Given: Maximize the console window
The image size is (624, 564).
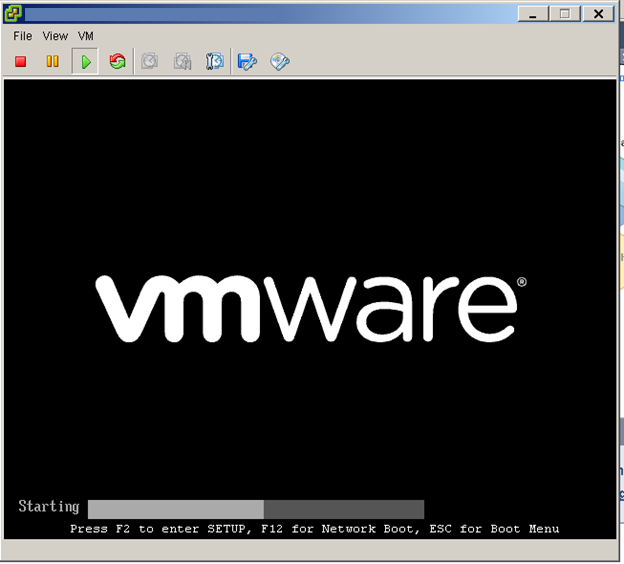Looking at the screenshot, I should coord(565,14).
